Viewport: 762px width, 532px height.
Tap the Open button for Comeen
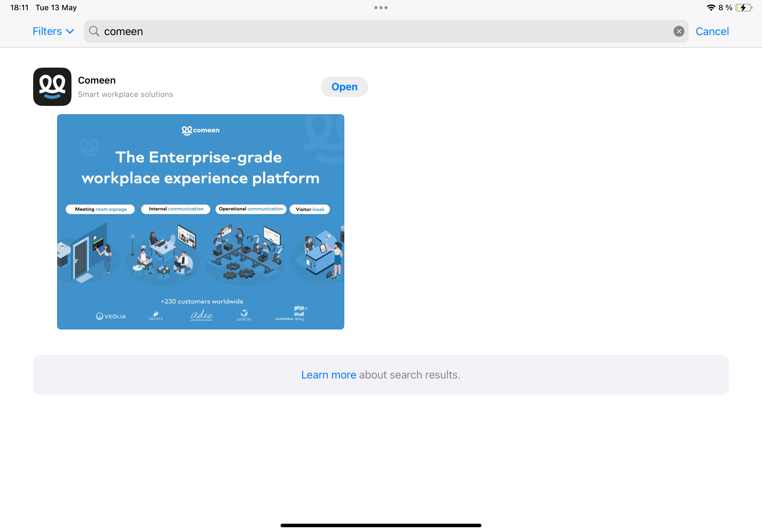[x=344, y=86]
